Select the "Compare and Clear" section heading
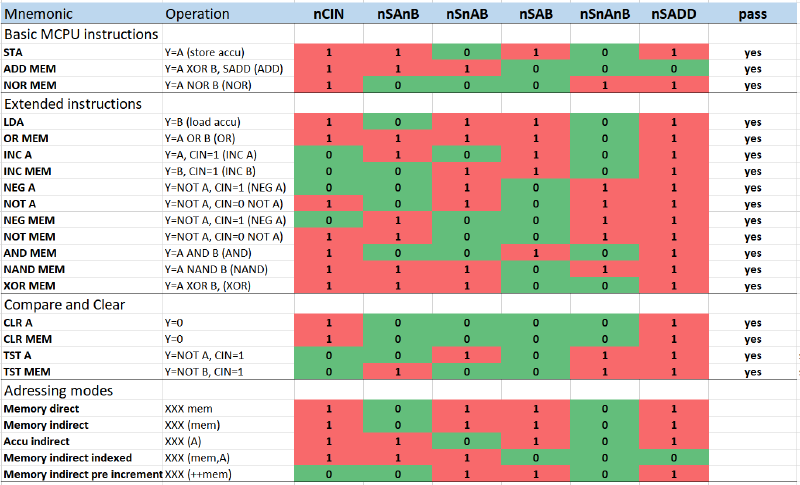Screen dimensions: 800x485 click(64, 305)
